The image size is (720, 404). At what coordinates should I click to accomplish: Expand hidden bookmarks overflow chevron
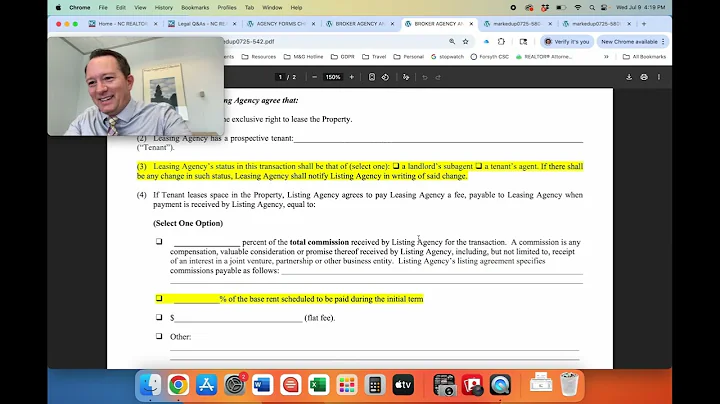point(606,56)
